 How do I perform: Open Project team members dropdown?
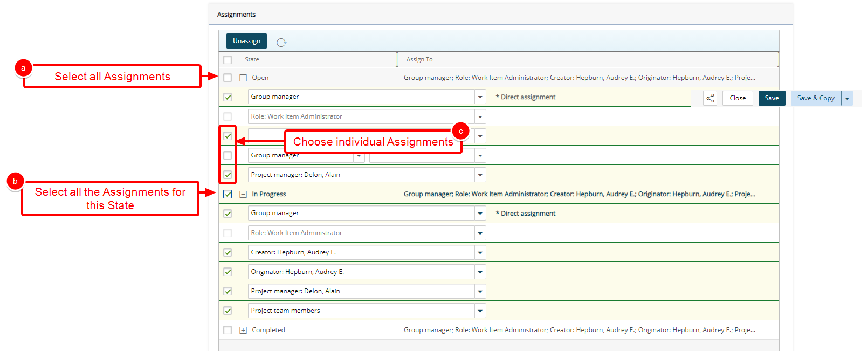[x=480, y=311]
